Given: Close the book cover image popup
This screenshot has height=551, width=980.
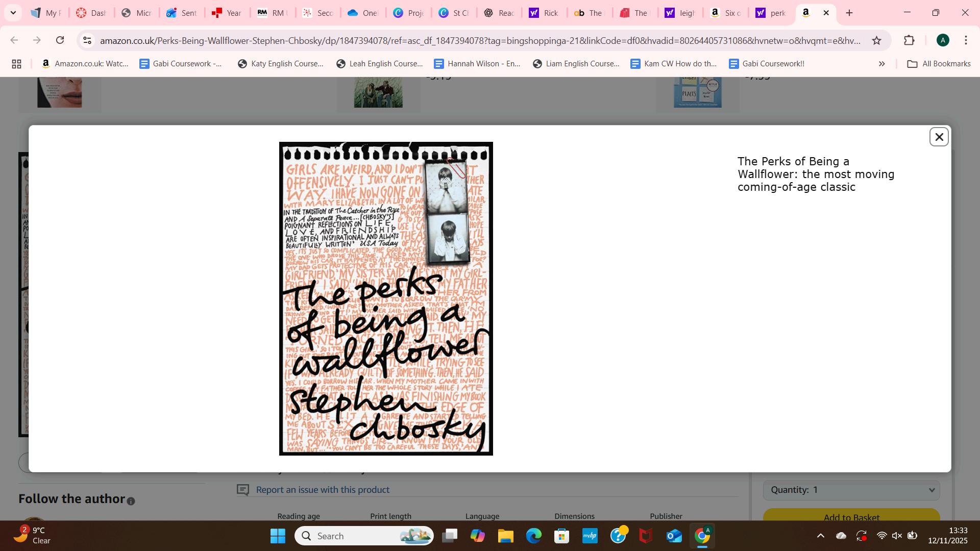Looking at the screenshot, I should coord(939,137).
